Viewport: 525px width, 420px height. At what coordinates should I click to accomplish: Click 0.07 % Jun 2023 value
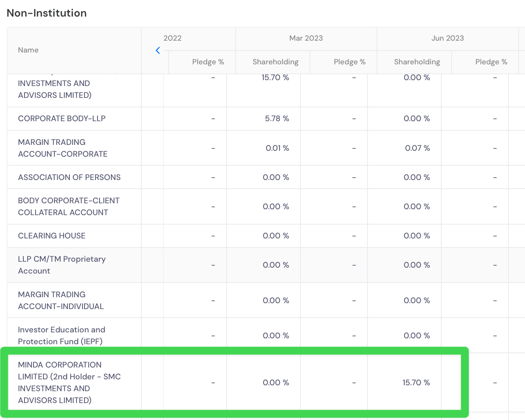point(417,148)
